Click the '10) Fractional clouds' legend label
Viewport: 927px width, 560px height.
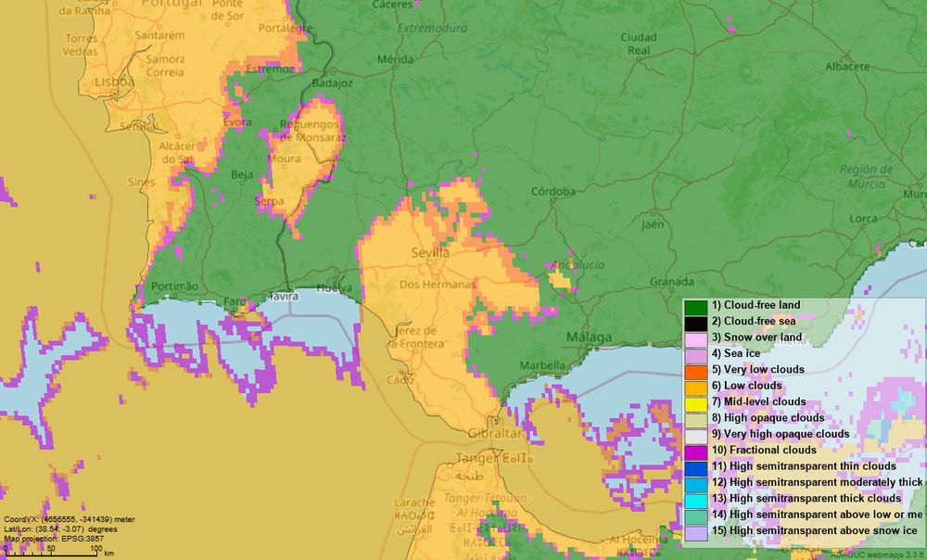tap(764, 450)
